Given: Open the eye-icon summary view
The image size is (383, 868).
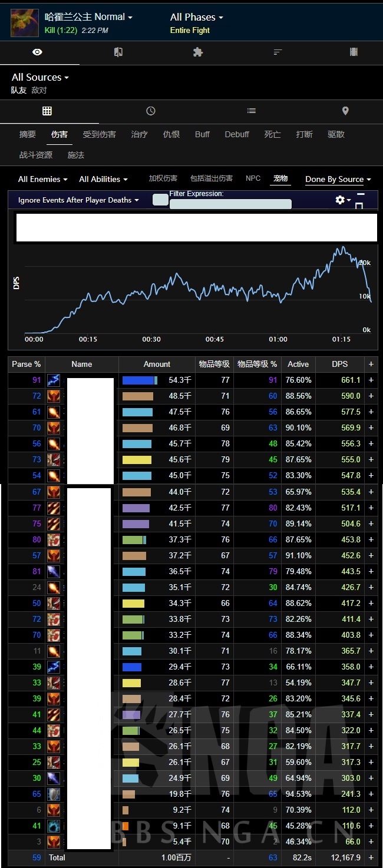Looking at the screenshot, I should click(37, 52).
